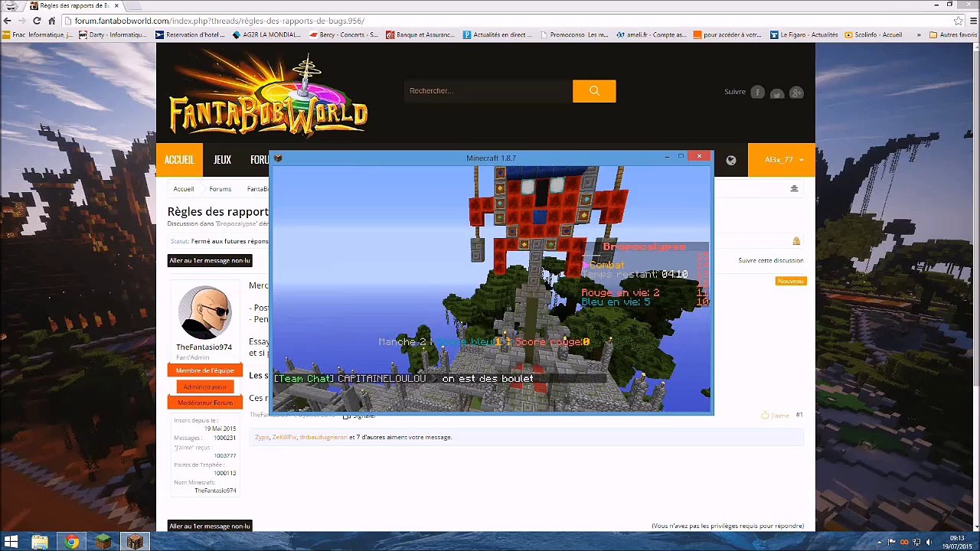
Task: Click the Minecraft 1.8.7 window title bar
Action: [x=491, y=158]
